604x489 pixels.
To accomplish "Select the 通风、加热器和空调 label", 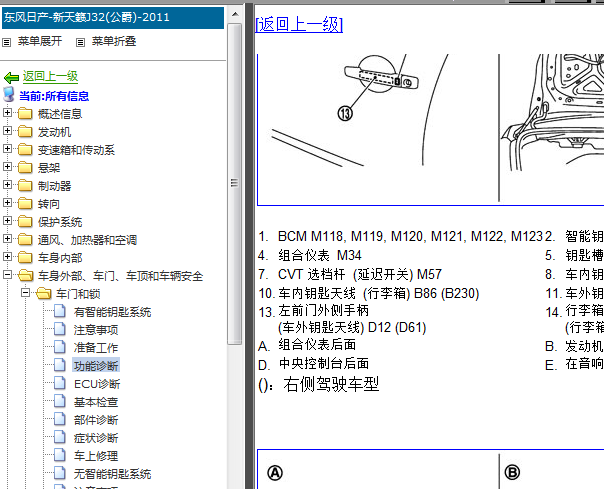I will [x=87, y=240].
